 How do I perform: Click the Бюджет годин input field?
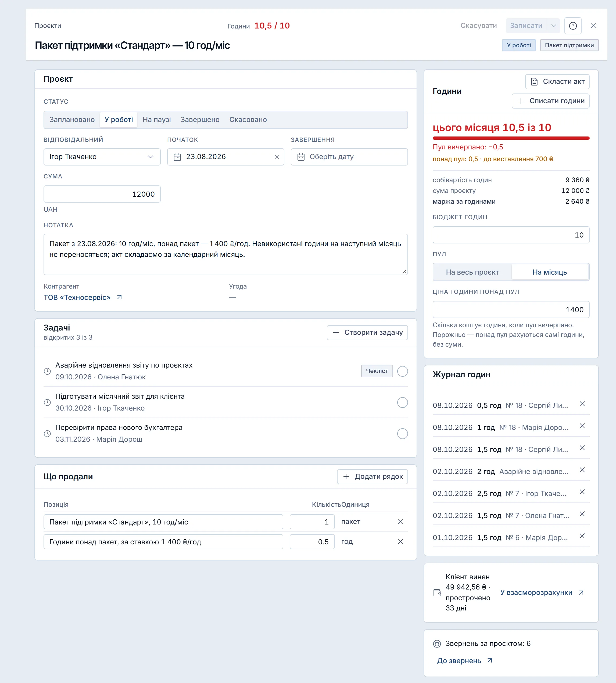(511, 235)
